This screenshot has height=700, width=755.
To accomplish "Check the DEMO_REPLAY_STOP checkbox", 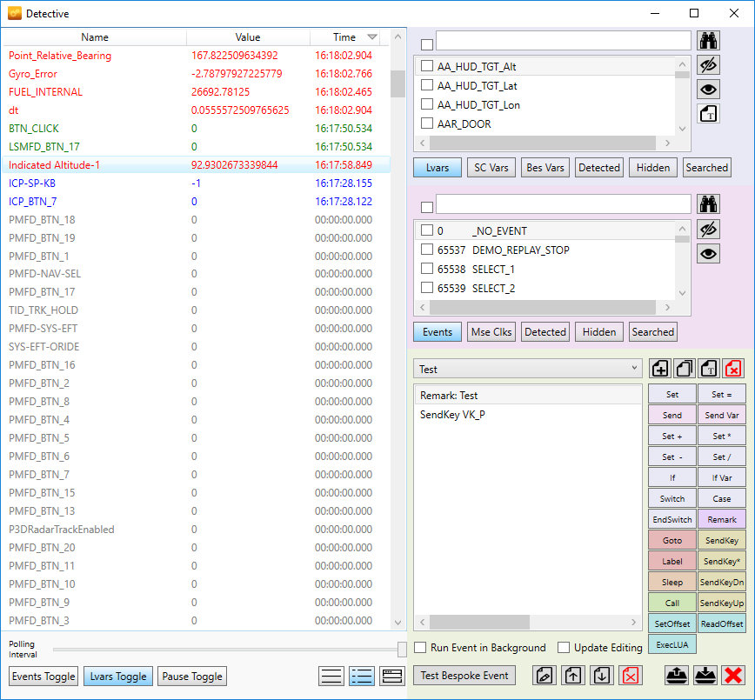I will point(426,250).
